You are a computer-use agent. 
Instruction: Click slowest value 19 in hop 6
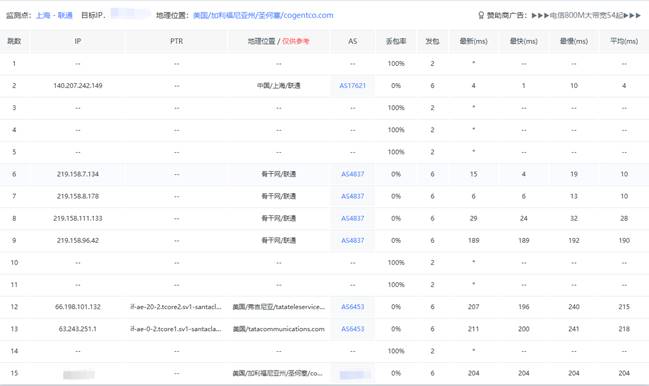pos(574,174)
